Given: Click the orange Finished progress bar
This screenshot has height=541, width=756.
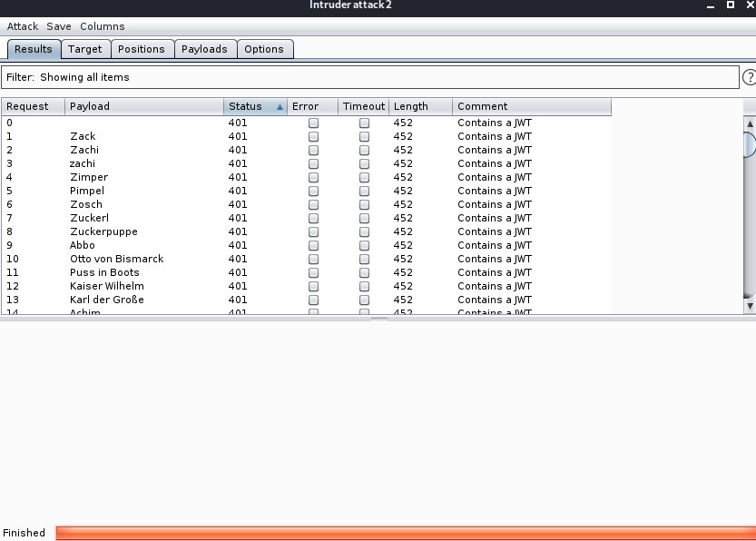Looking at the screenshot, I should tap(405, 533).
